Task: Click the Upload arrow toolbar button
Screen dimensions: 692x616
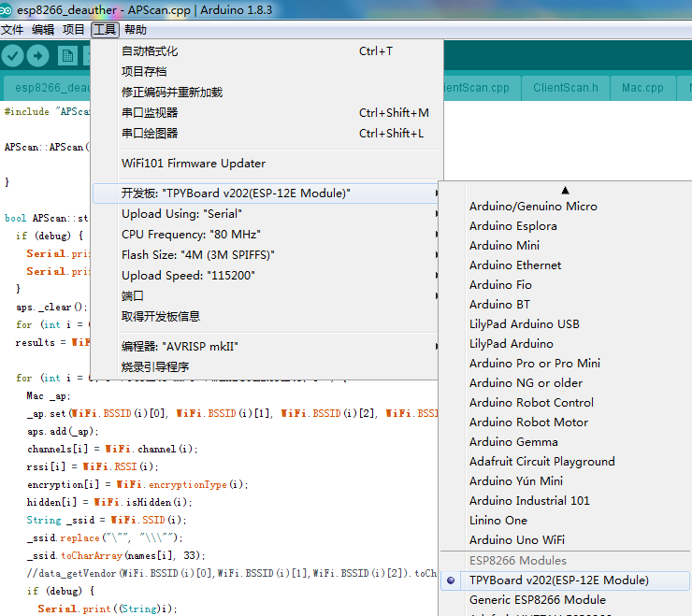Action: click(x=38, y=56)
